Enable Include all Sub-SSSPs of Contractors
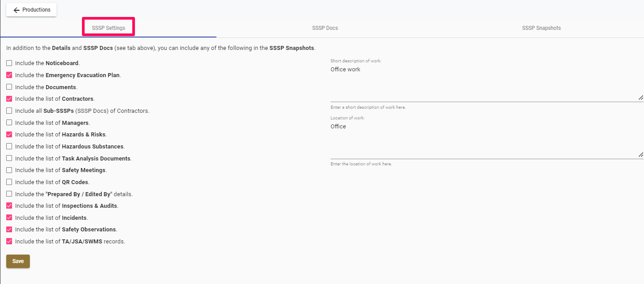 9,111
